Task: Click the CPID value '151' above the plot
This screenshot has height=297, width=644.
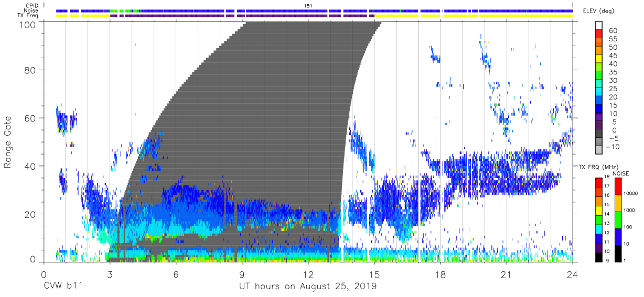Action: coord(308,5)
